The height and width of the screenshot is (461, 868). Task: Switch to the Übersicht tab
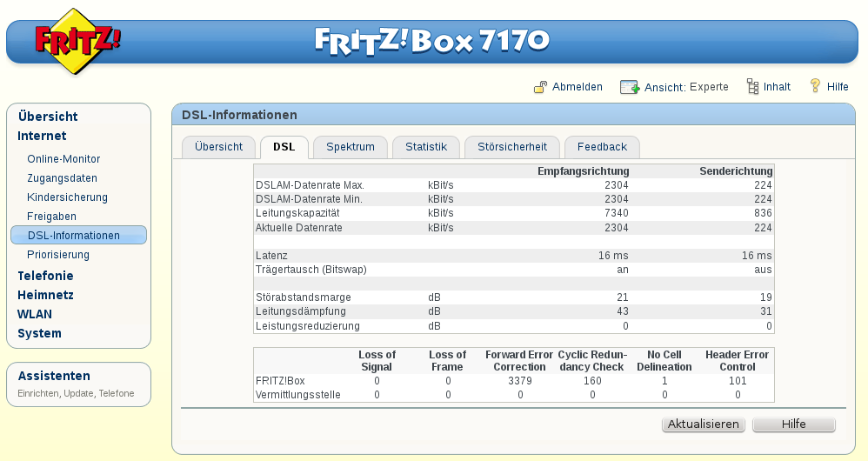pyautogui.click(x=218, y=147)
